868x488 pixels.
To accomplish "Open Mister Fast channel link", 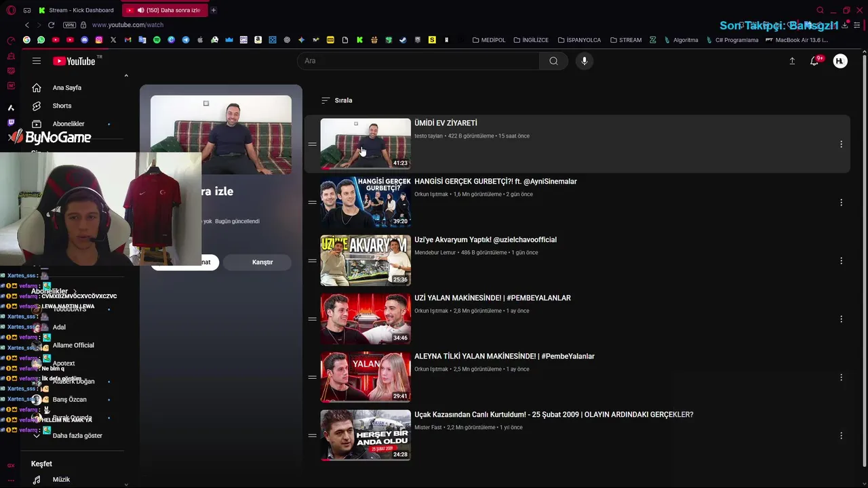I will tap(428, 428).
